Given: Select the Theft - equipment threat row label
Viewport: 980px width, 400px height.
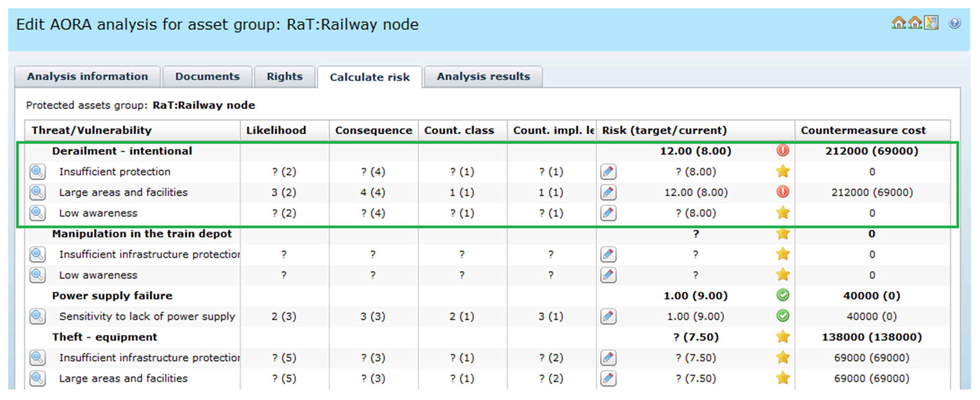Looking at the screenshot, I should click(105, 337).
